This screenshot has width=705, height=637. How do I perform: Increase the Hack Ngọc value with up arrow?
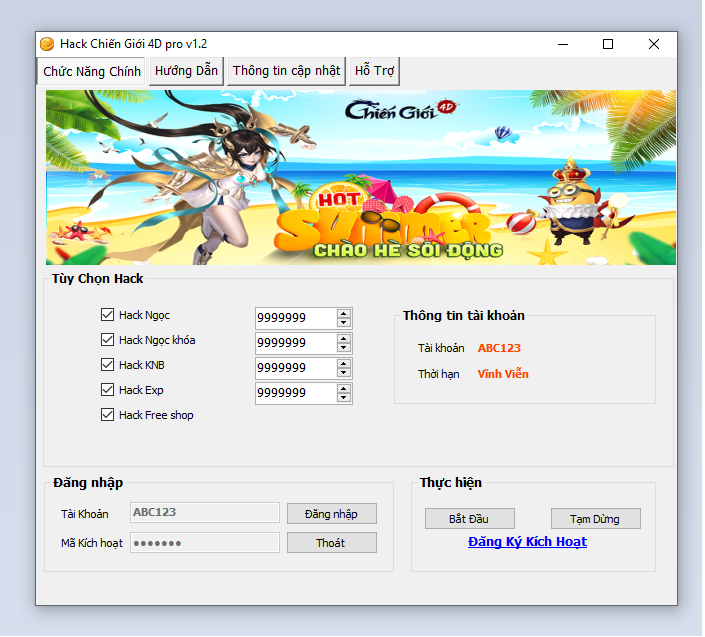tap(344, 313)
